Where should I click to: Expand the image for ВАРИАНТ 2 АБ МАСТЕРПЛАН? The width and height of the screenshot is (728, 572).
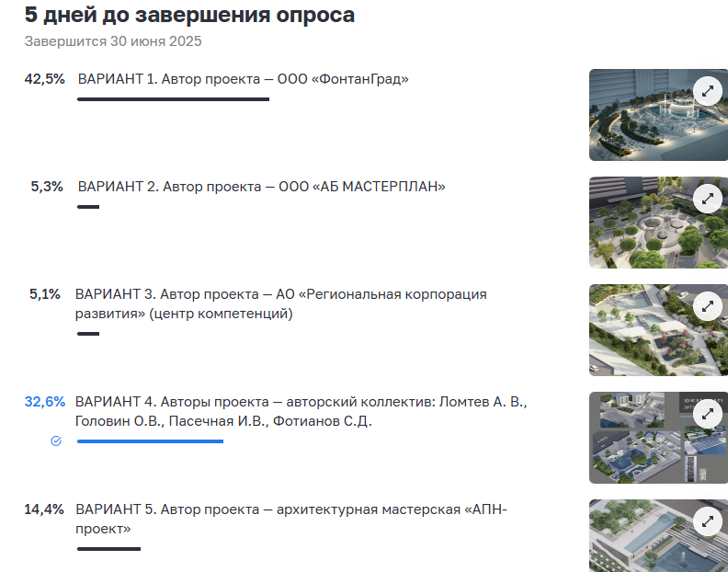(708, 199)
